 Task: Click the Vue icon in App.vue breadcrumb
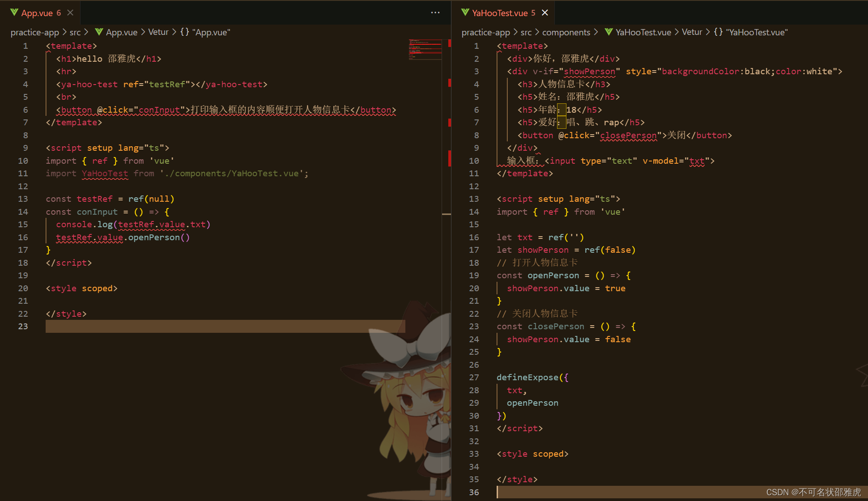click(x=99, y=32)
